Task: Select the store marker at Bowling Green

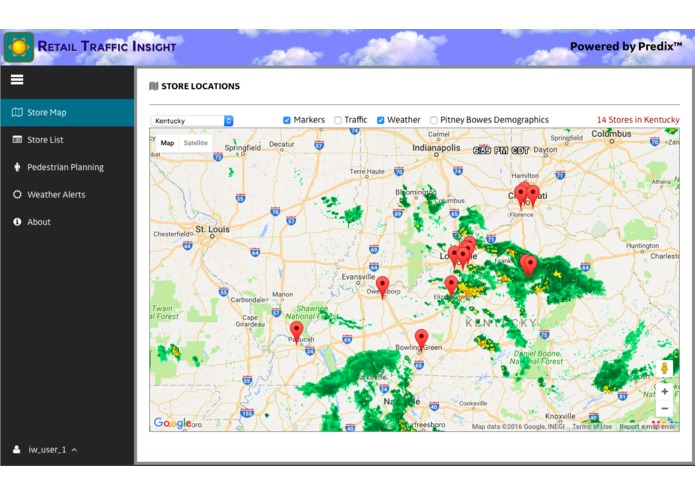Action: tap(421, 340)
